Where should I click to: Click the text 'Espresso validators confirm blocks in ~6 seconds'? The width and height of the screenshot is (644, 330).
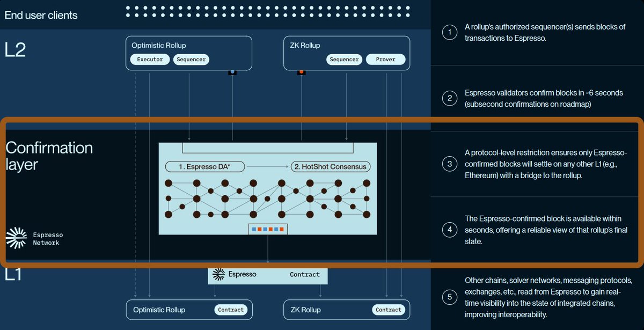point(544,93)
